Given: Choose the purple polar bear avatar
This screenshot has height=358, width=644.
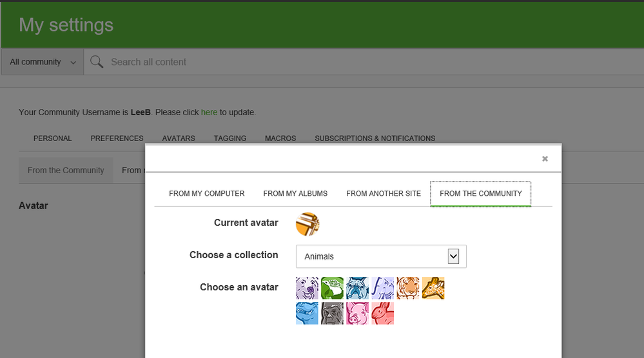Looking at the screenshot, I should click(x=307, y=288).
